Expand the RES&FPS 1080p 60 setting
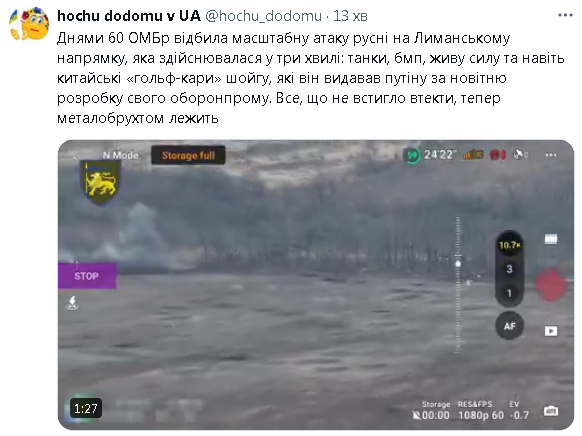The height and width of the screenshot is (436, 582). pos(481,410)
